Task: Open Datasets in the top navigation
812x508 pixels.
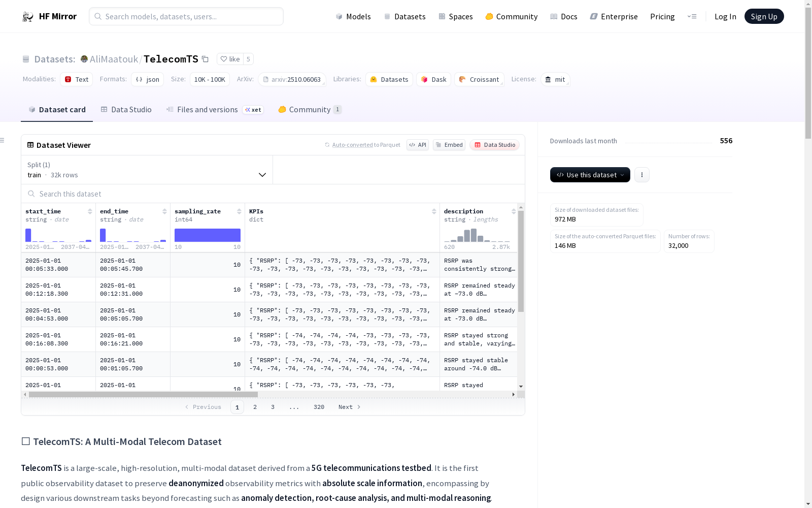Action: (x=404, y=17)
